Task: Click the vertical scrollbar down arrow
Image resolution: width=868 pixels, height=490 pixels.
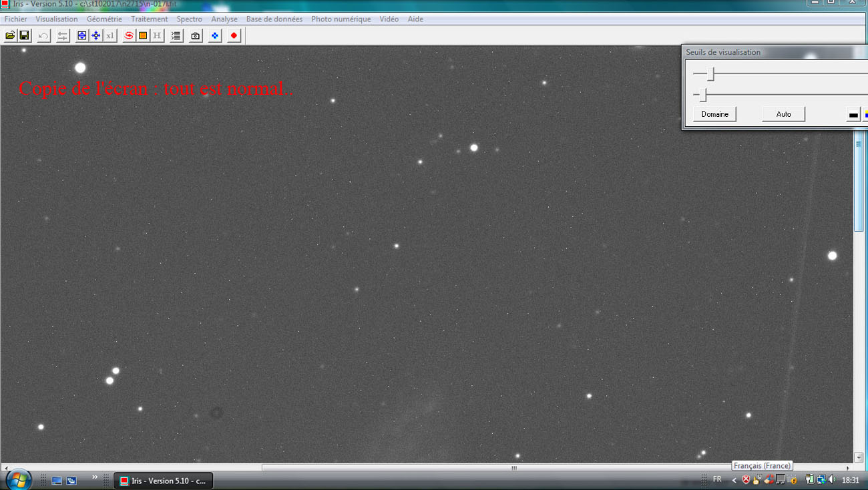Action: (x=859, y=458)
